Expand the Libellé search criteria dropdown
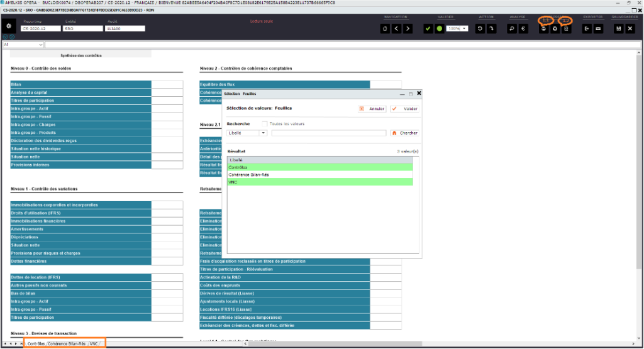 264,133
